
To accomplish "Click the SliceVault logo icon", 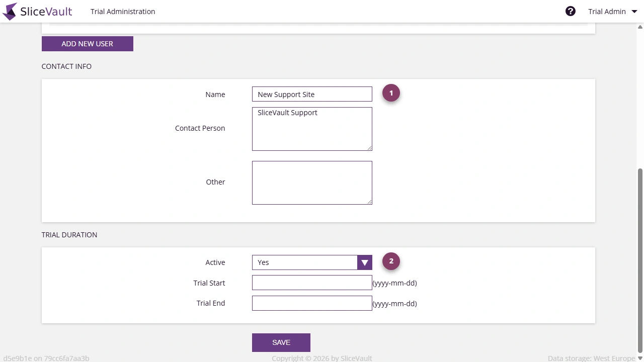I will (x=9, y=11).
